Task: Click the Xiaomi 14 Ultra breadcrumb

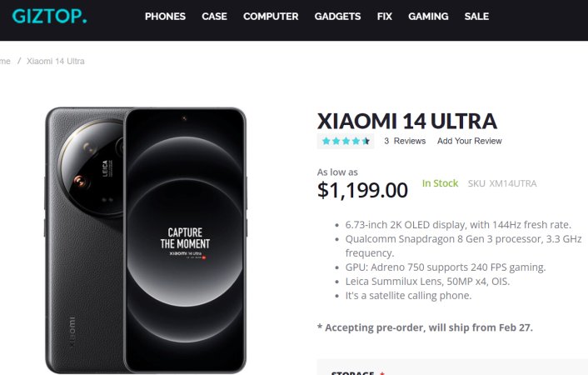Action: click(x=55, y=61)
